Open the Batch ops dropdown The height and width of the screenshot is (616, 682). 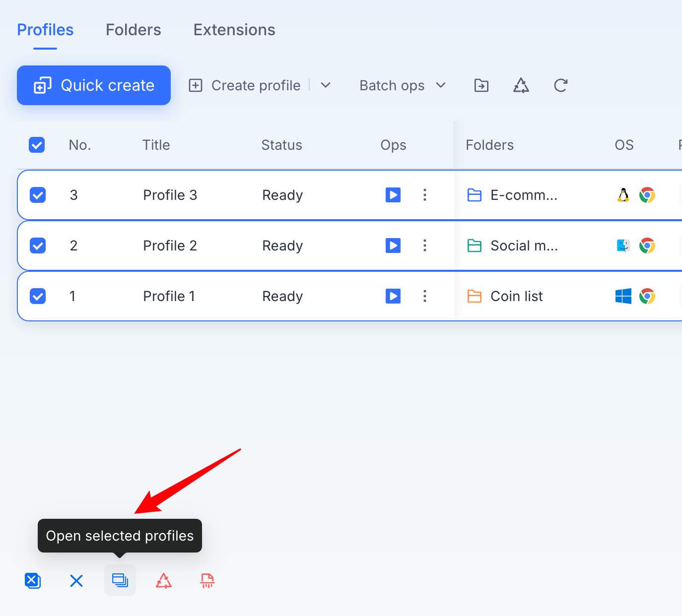click(x=403, y=85)
